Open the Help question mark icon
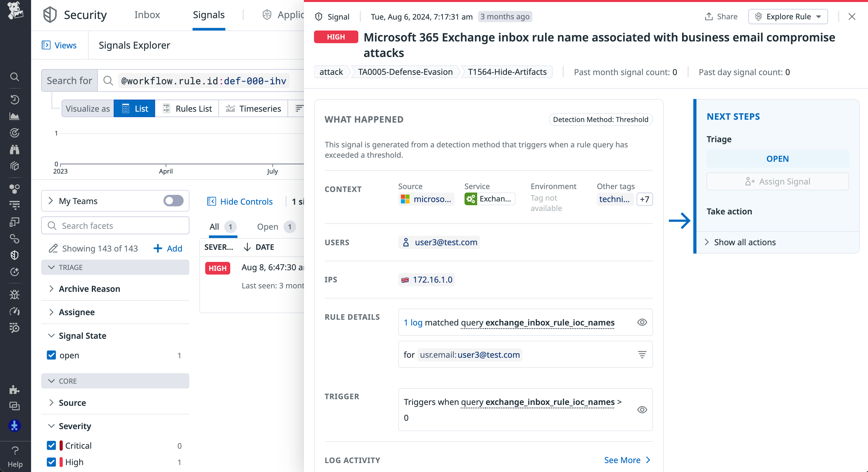This screenshot has height=472, width=868. [x=14, y=450]
